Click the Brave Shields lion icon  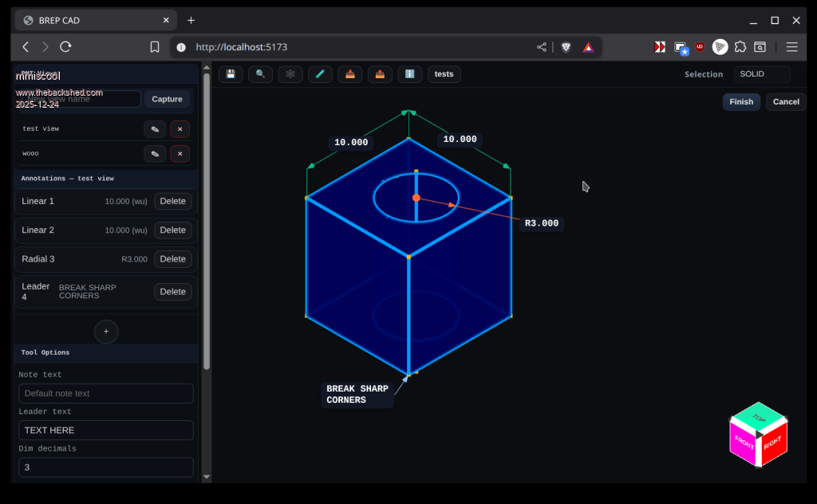coord(566,47)
